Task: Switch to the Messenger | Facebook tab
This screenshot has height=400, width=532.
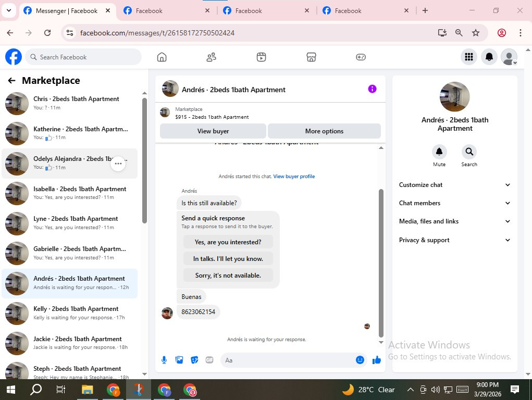Action: (x=66, y=10)
